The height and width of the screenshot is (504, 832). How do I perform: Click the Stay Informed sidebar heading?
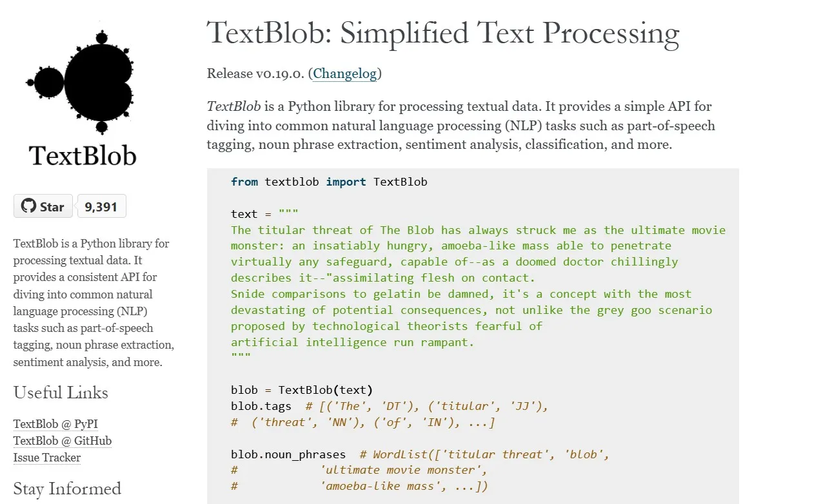tap(67, 489)
